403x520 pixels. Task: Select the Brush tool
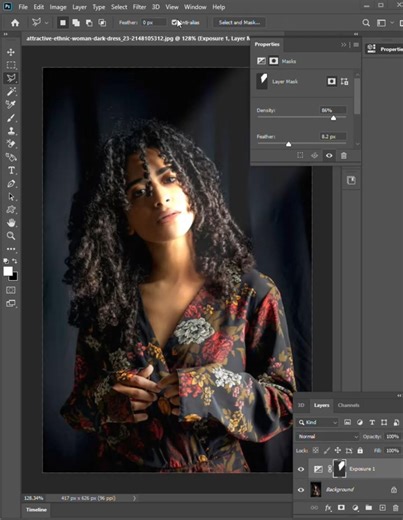[11, 118]
